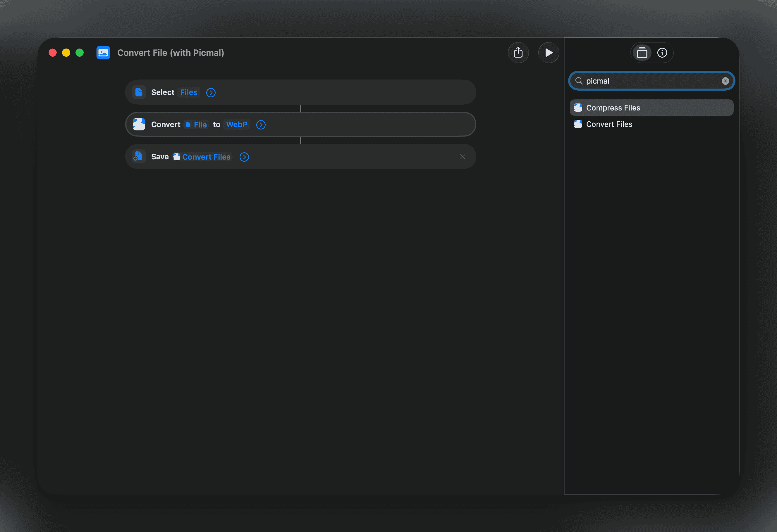Click the Picmal icon in the Convert action

point(139,124)
